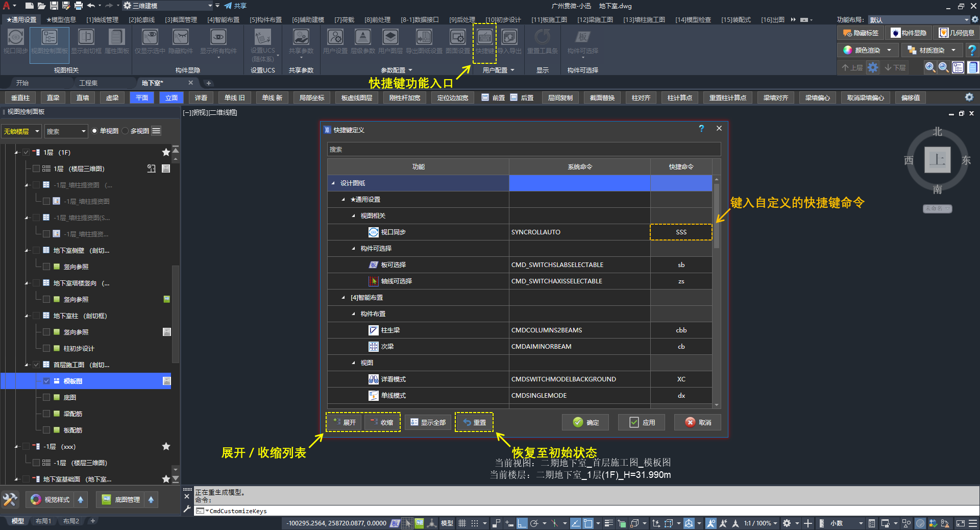This screenshot has width=980, height=530.
Task: Click the 搜索 field in 快捷键定义 dialog
Action: point(524,150)
